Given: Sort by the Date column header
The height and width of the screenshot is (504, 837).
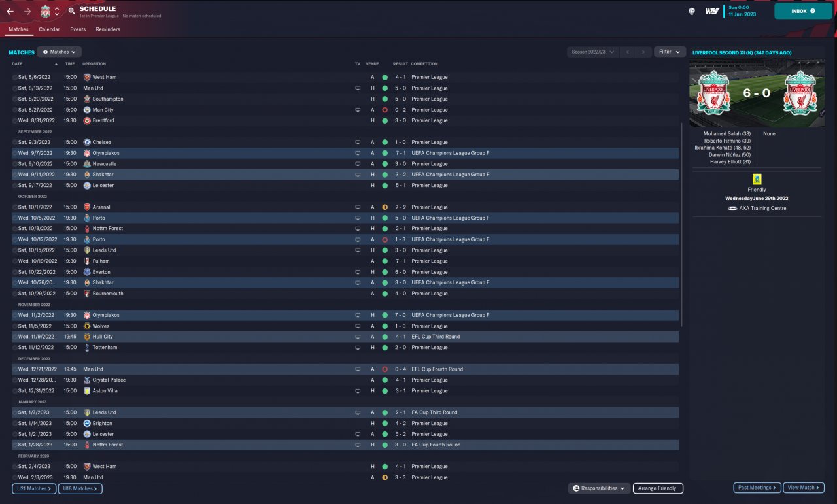Looking at the screenshot, I should tap(17, 64).
